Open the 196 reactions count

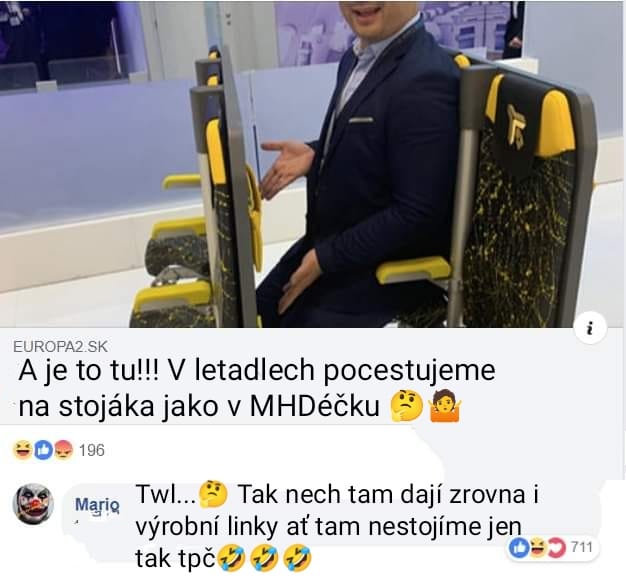point(92,450)
